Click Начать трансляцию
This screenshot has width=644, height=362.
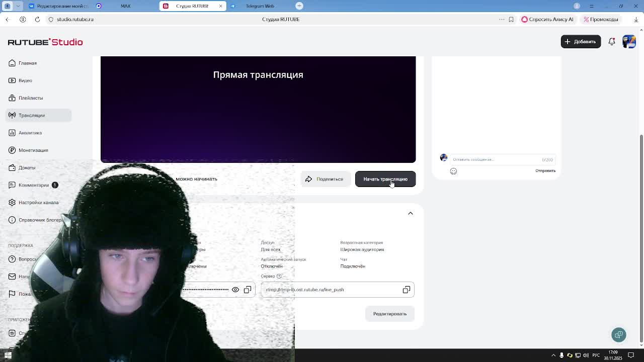(385, 179)
